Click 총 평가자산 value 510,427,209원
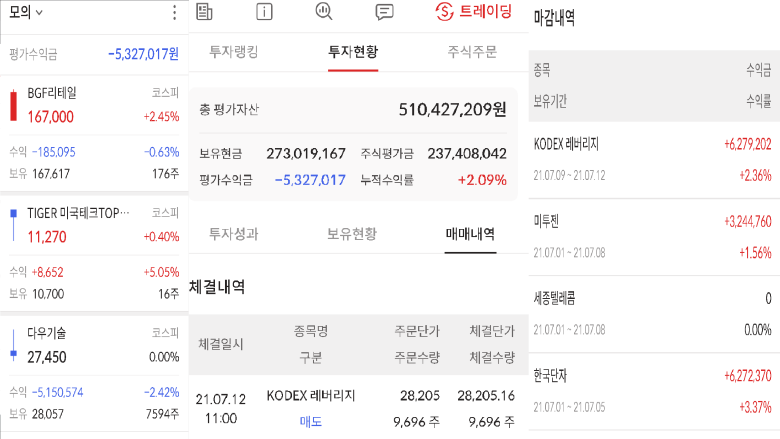Screen dimensions: 780x439 tap(452, 109)
